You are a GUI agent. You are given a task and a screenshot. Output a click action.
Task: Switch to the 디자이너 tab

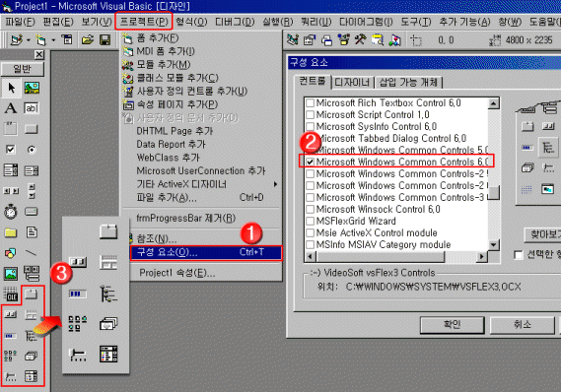pyautogui.click(x=352, y=83)
